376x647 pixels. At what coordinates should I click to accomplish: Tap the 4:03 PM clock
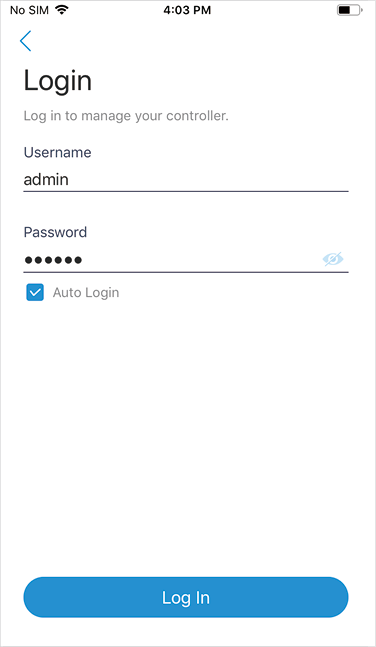tap(187, 10)
